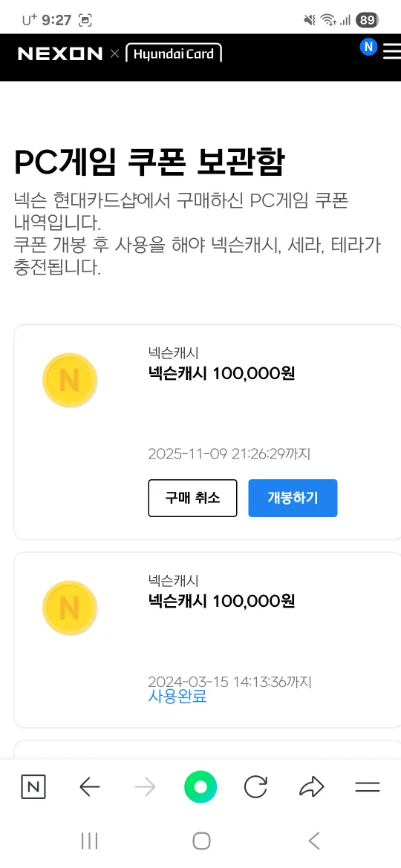Reload the page with refresh icon

pos(256,786)
